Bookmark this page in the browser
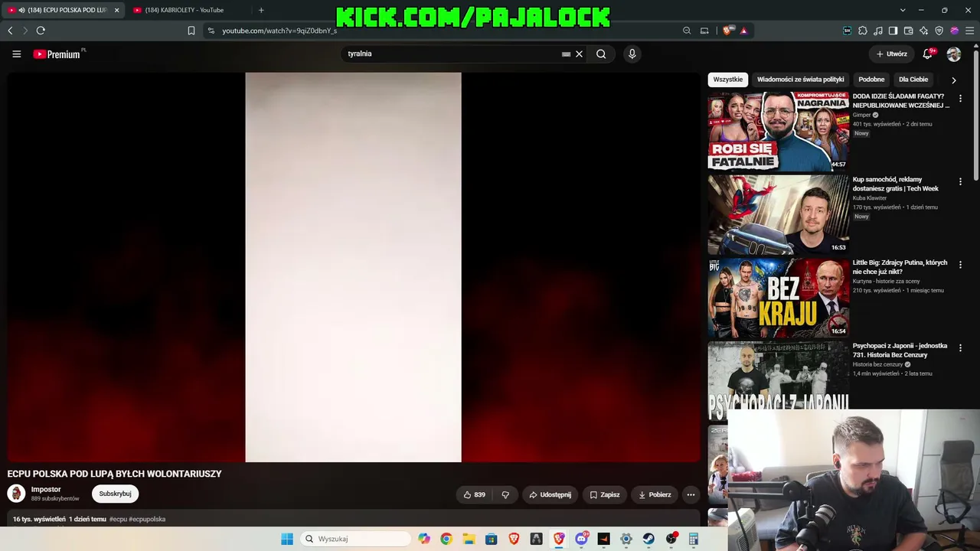 (x=191, y=31)
